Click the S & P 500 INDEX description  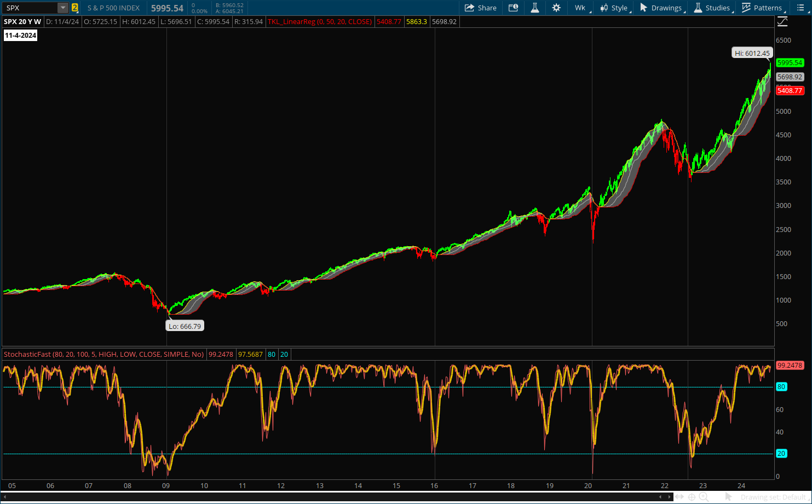coord(113,8)
